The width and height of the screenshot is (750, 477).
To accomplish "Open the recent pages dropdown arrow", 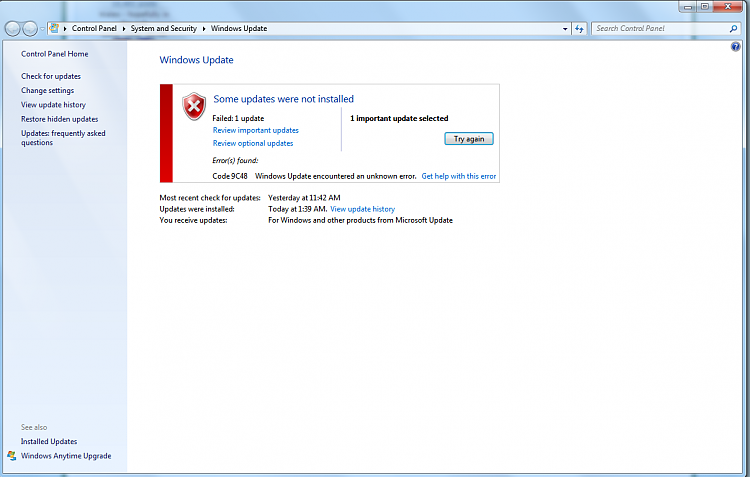I will (x=42, y=29).
